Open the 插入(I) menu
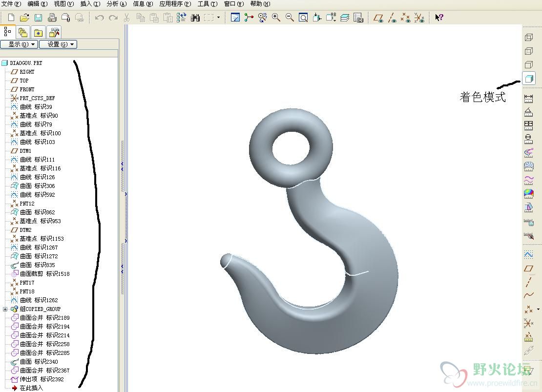This screenshot has height=392, width=542. [90, 4]
